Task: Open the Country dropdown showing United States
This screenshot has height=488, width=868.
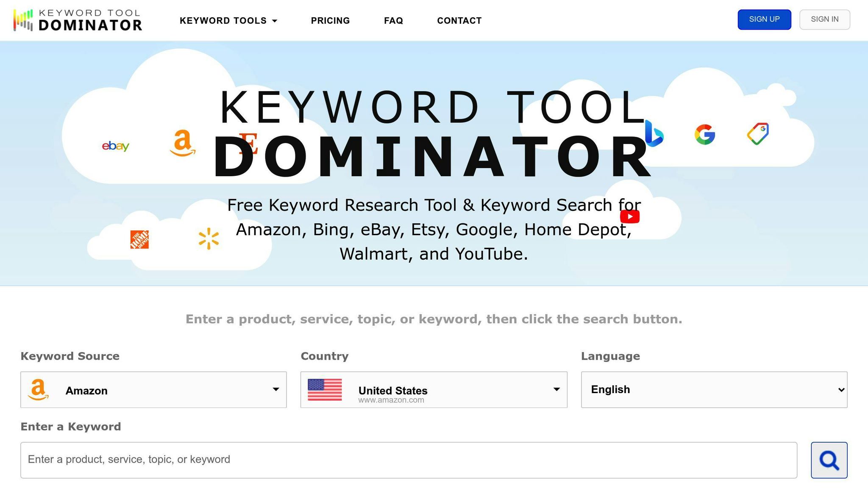Action: pyautogui.click(x=434, y=390)
